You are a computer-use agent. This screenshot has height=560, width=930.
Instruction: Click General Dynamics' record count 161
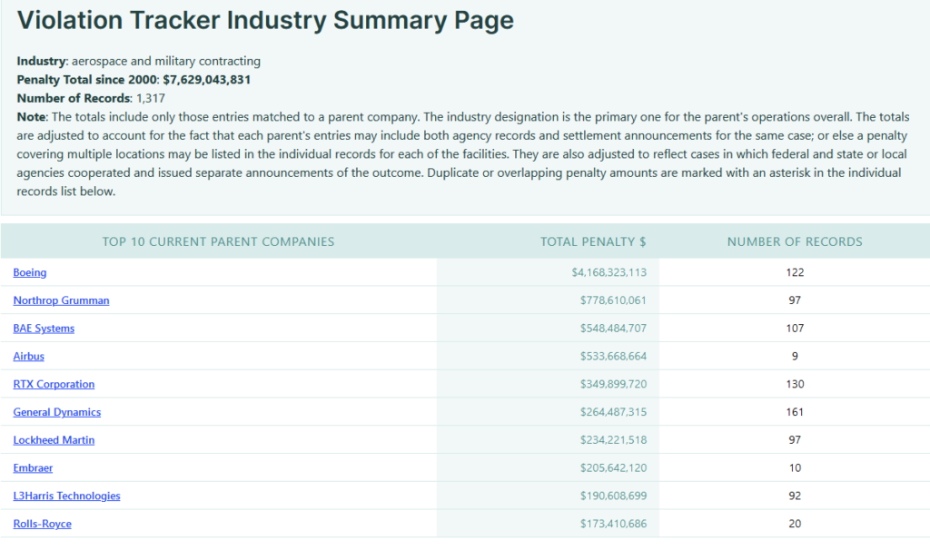click(795, 412)
